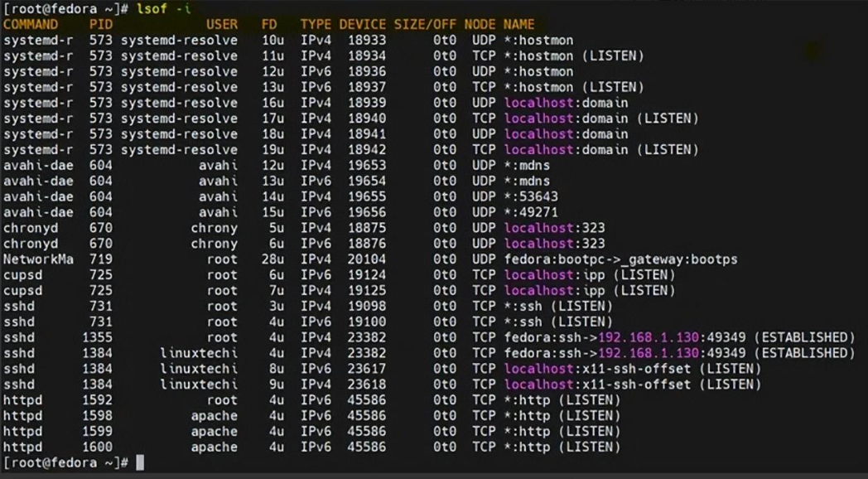Click device number 18942
This screenshot has height=479, width=868.
pyautogui.click(x=367, y=149)
